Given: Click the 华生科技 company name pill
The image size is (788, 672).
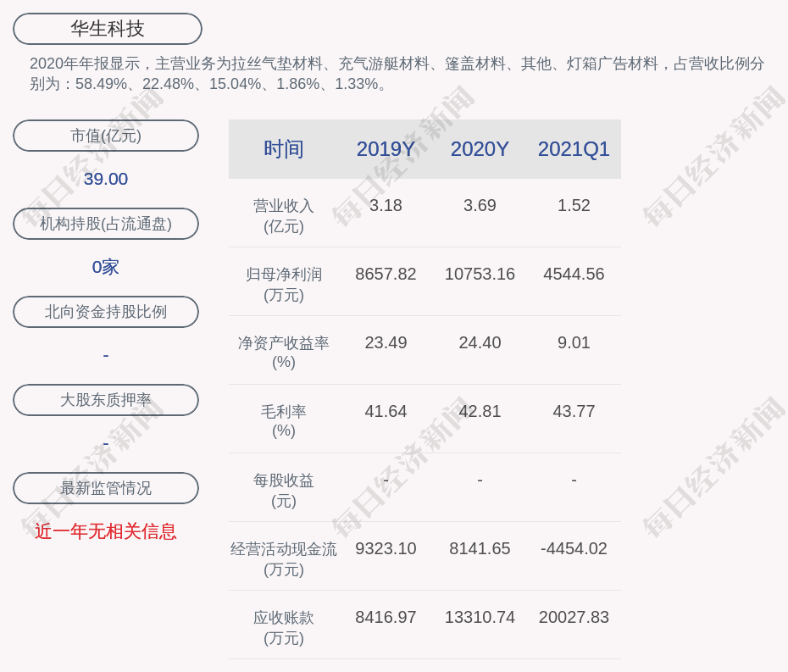Looking at the screenshot, I should coord(108,29).
